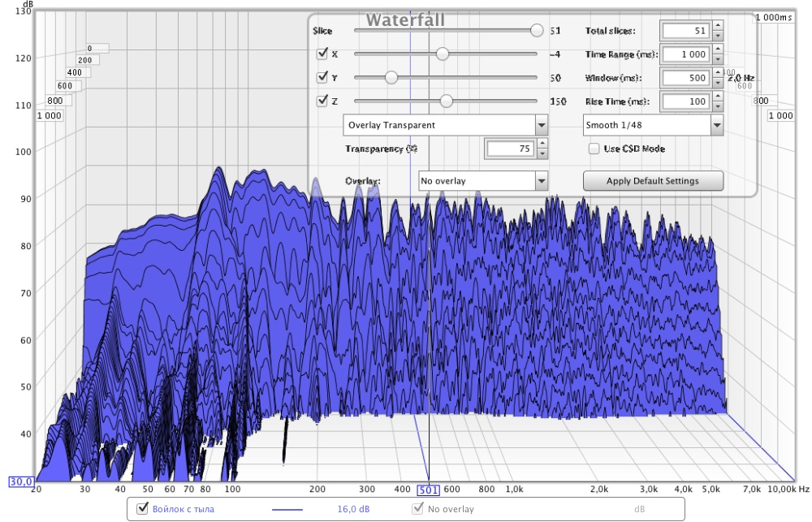
Task: Toggle the Z axis checkbox
Action: pos(322,101)
